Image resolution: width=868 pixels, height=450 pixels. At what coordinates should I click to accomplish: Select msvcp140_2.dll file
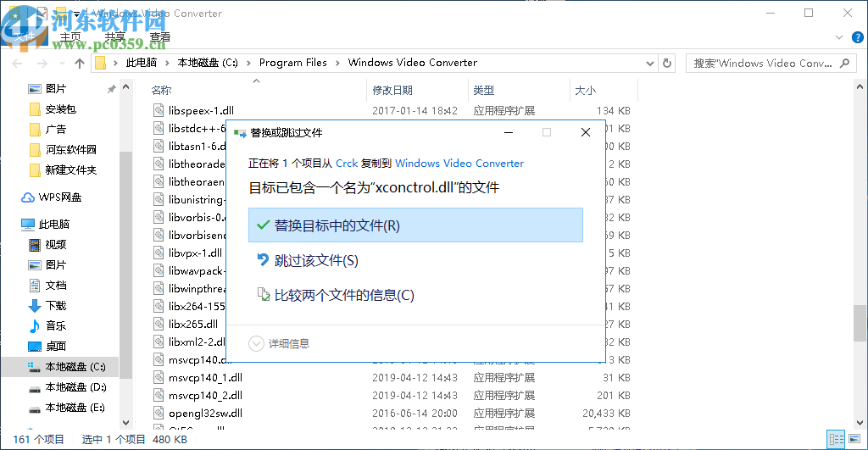click(205, 395)
